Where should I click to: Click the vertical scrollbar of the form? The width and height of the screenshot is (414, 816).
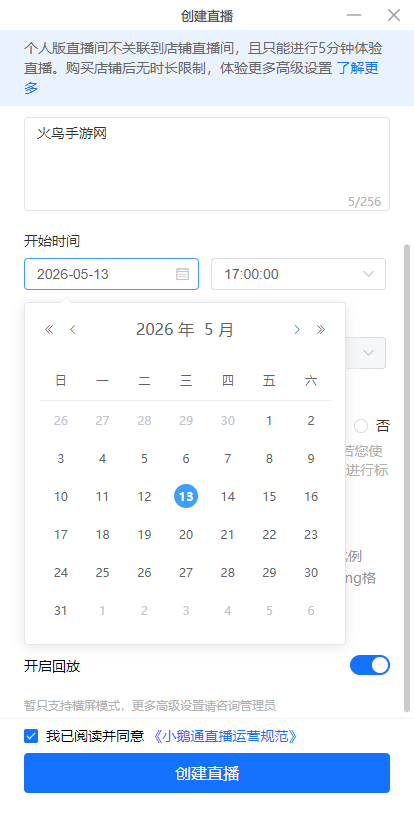(407, 477)
